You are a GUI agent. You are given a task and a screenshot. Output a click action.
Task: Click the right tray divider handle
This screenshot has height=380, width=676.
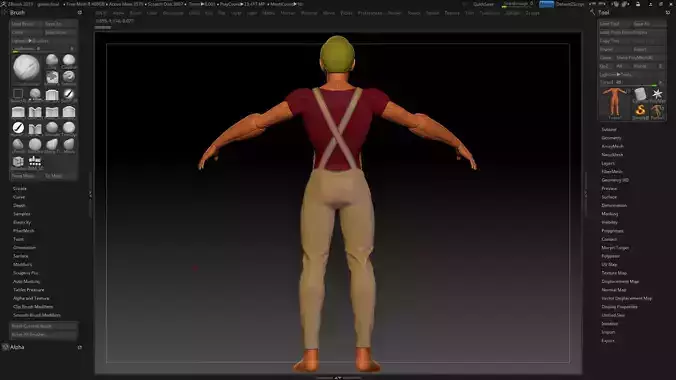coord(585,195)
